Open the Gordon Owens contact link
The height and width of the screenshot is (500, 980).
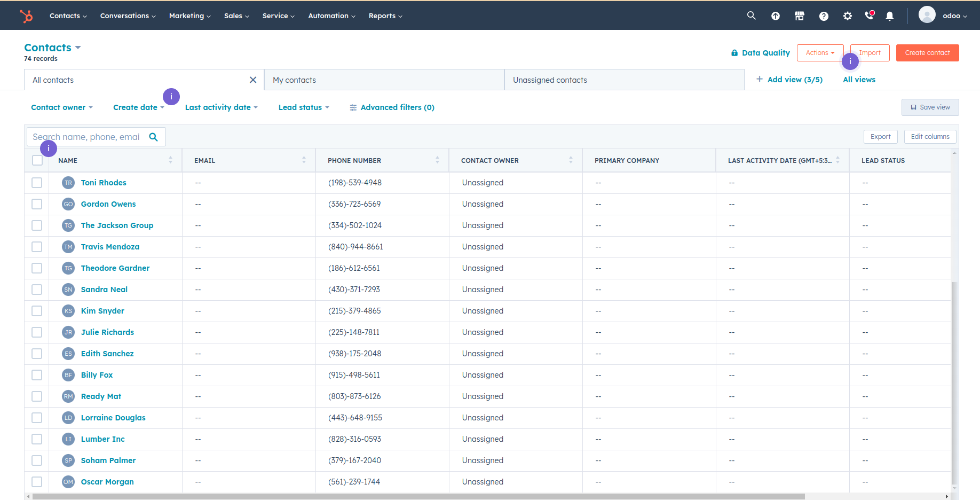[x=108, y=204]
